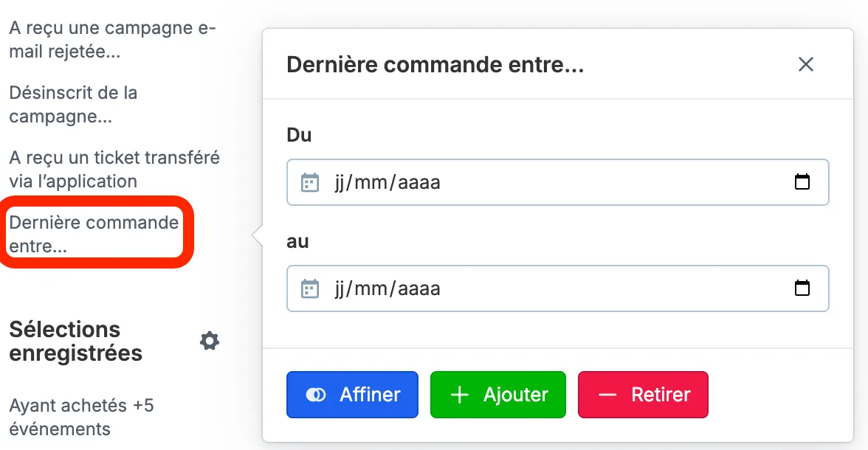This screenshot has width=868, height=450.
Task: Focus the Du start date field
Action: click(557, 182)
